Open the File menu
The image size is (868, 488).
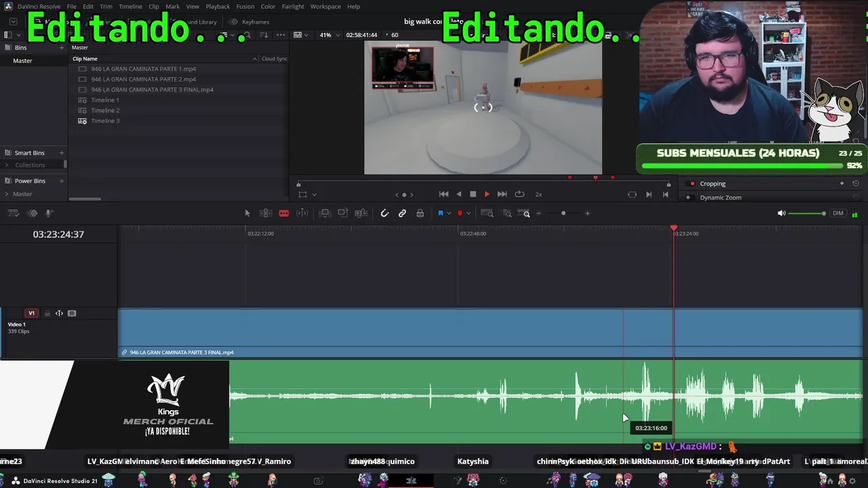[71, 7]
